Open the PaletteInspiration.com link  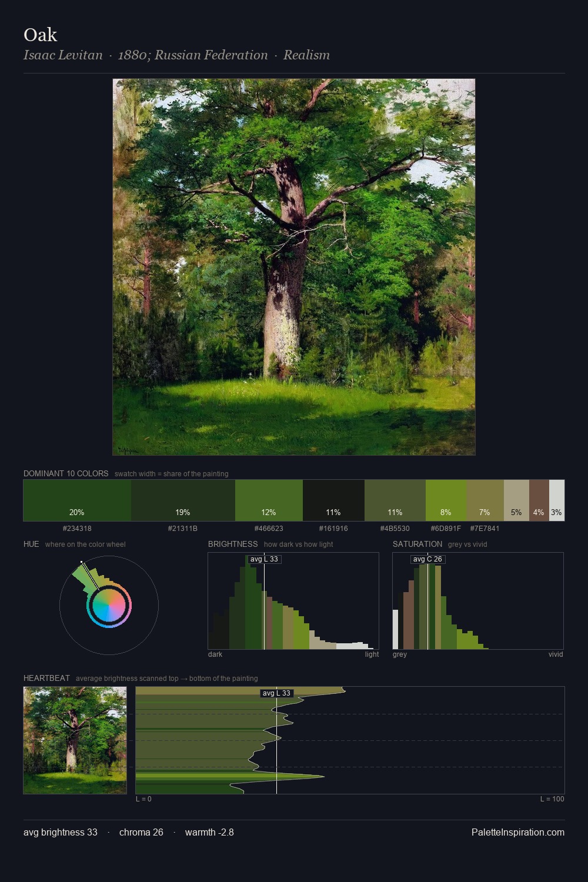click(518, 833)
